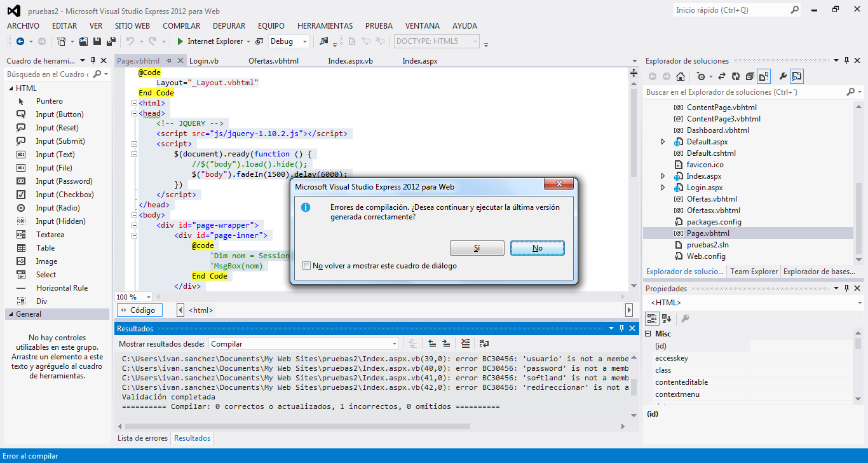Open browser selection arrow next to Internet Explorer
The width and height of the screenshot is (868, 463).
pos(248,41)
